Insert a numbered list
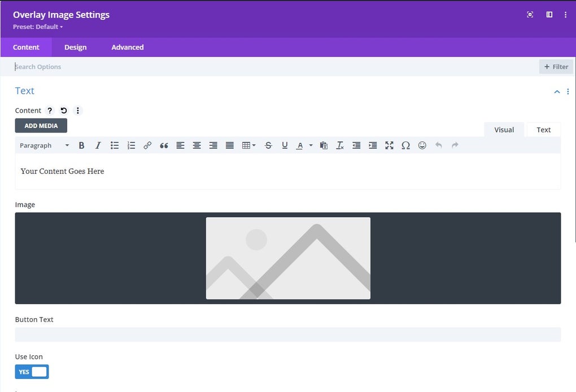This screenshot has width=576, height=392. pyautogui.click(x=131, y=145)
